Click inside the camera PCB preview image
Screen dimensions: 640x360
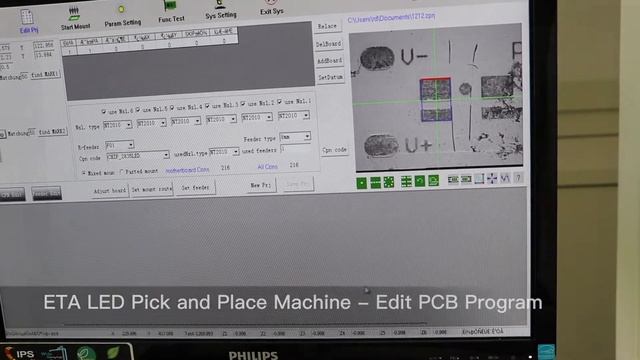tap(437, 97)
